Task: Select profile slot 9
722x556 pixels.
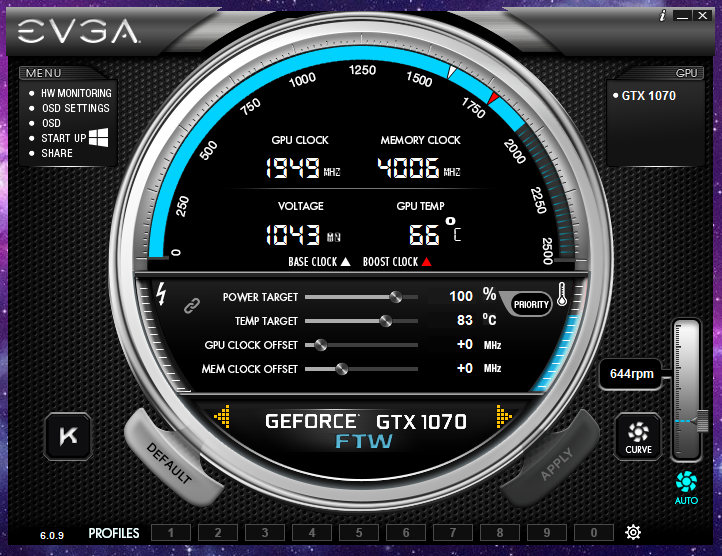Action: 547,533
